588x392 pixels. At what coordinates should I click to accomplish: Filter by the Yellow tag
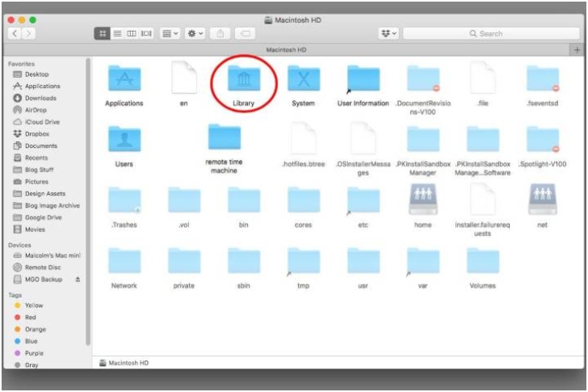pos(28,306)
